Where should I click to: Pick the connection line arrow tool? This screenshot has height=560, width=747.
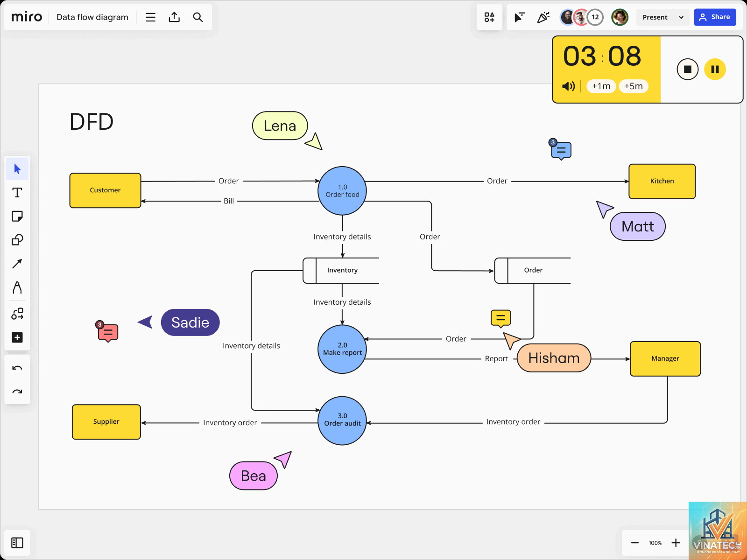coord(17,264)
